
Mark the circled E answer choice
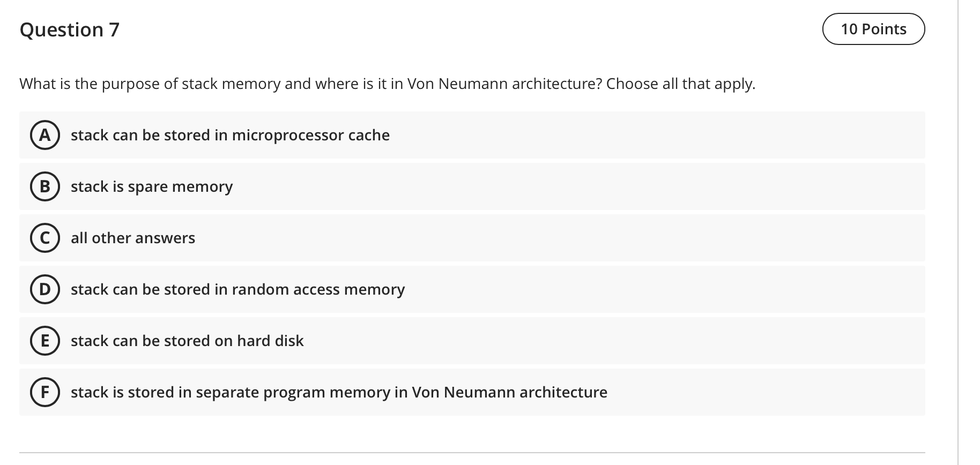[x=45, y=341]
